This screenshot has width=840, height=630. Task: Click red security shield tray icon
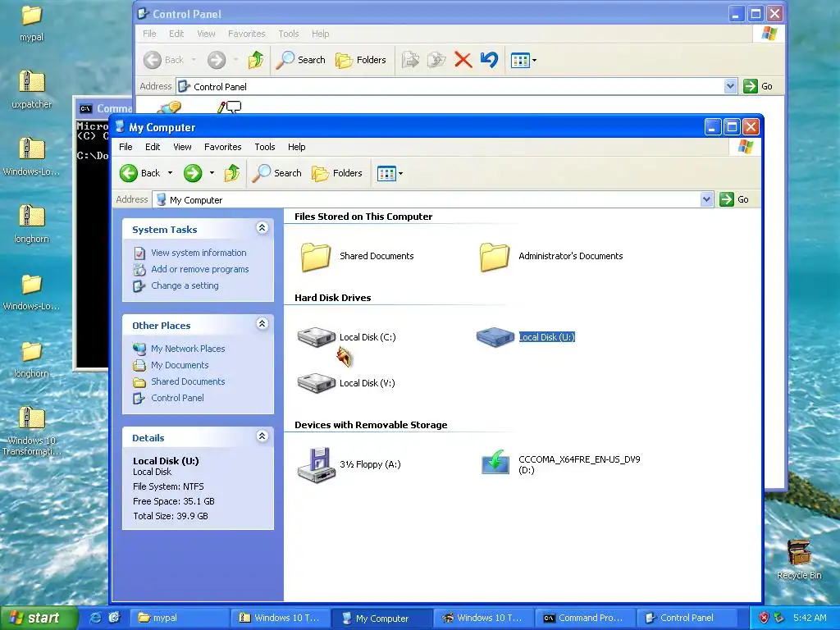tap(764, 618)
